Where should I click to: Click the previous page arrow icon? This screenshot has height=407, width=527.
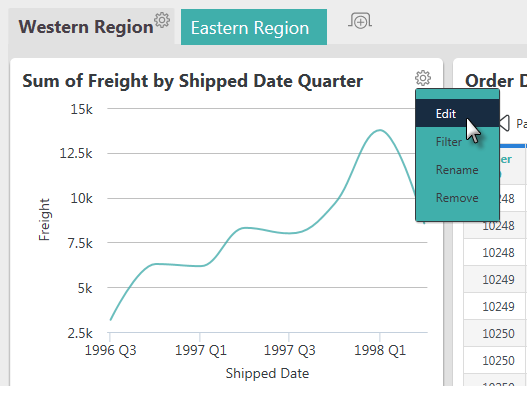[504, 123]
